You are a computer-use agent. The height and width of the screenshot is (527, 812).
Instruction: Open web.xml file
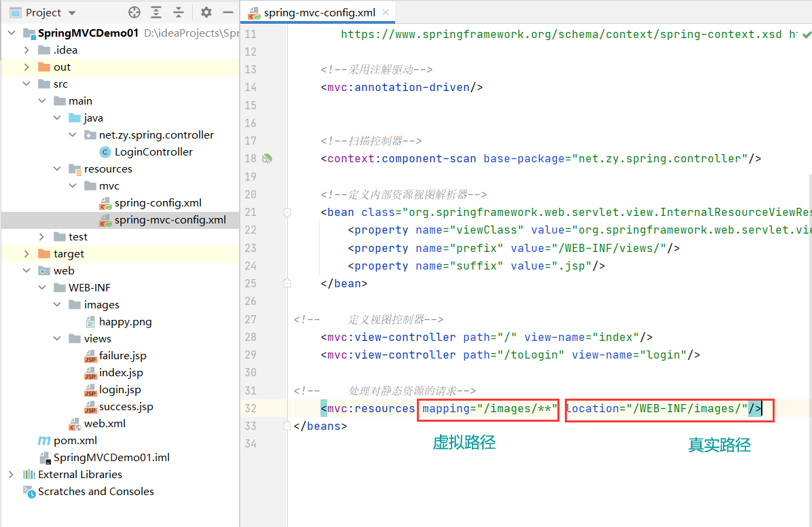pos(105,423)
